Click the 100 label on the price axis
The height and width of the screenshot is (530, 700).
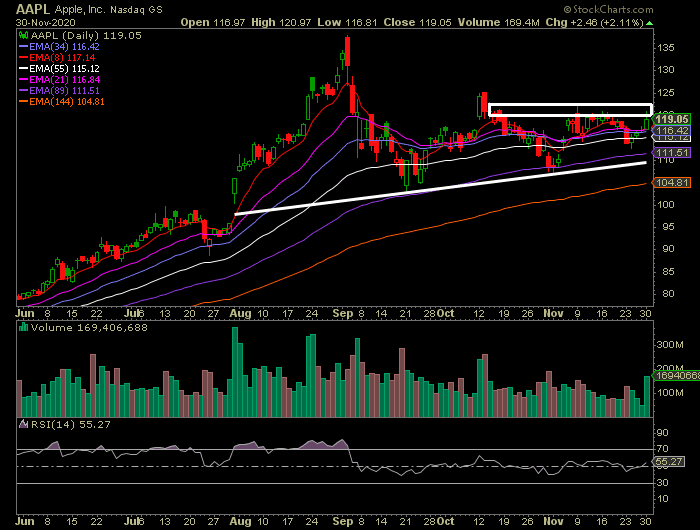click(x=666, y=204)
